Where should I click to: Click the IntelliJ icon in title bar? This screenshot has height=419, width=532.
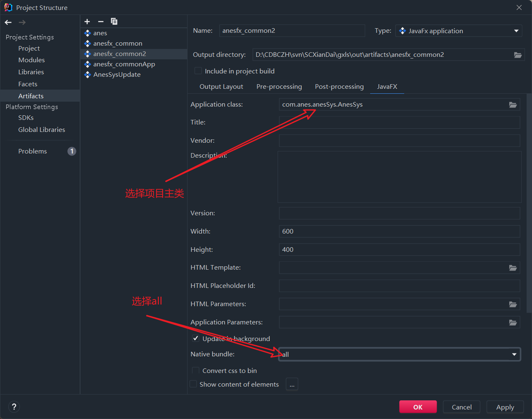(x=8, y=7)
